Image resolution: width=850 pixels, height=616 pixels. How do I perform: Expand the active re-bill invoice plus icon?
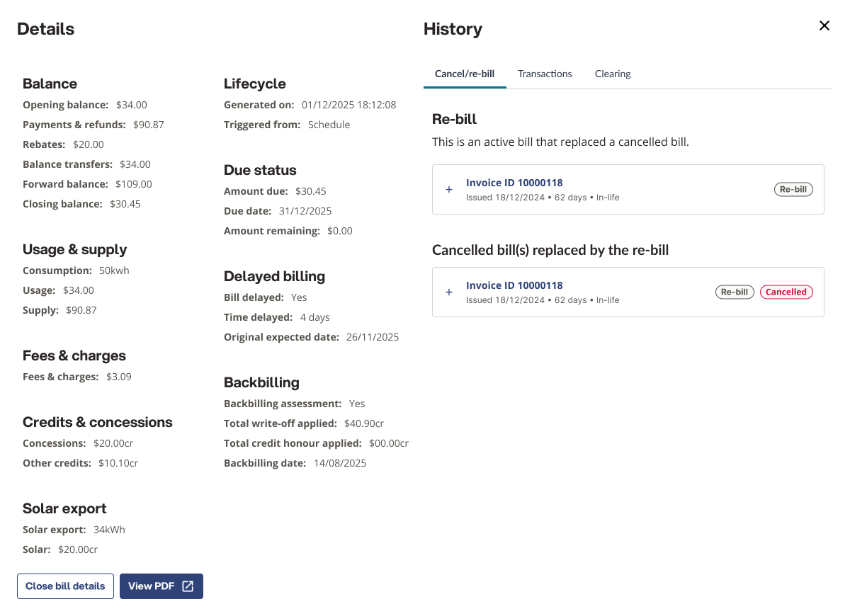click(449, 190)
